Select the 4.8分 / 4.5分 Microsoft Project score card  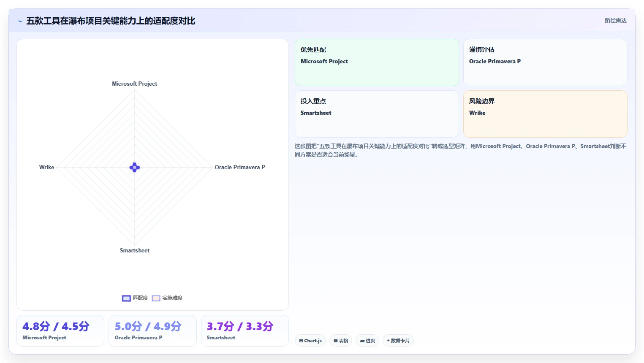[60, 330]
